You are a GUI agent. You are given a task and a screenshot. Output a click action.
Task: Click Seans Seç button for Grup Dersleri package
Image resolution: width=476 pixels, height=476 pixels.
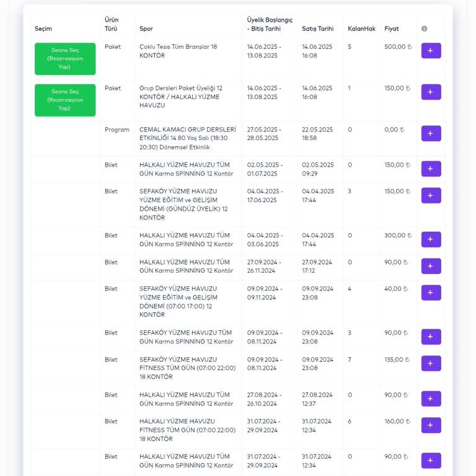point(65,100)
